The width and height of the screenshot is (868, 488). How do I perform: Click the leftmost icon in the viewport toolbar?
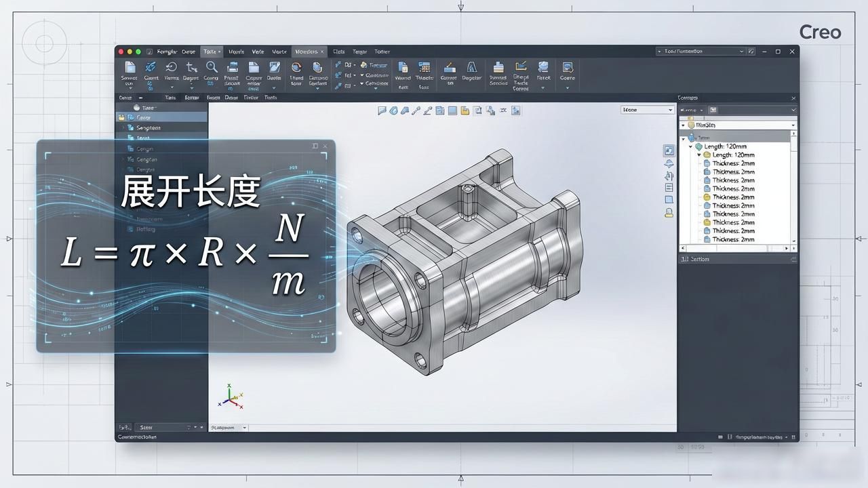[x=382, y=110]
